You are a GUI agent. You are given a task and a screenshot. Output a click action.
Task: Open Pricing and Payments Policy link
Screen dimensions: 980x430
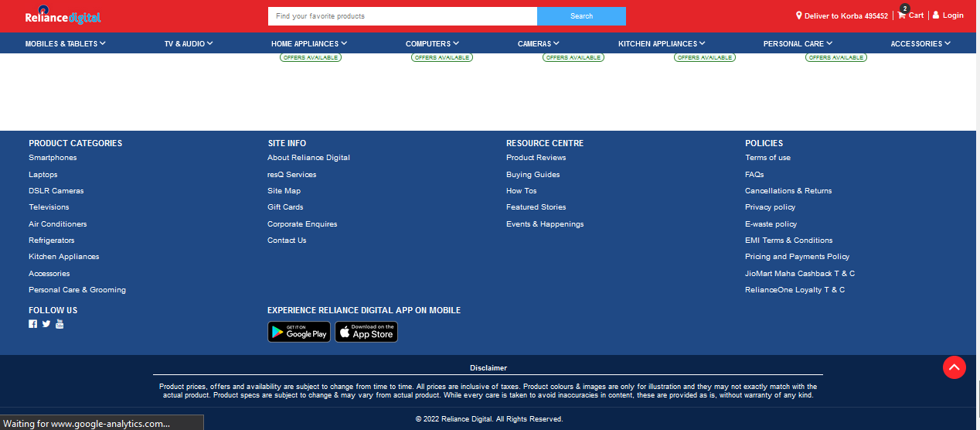point(798,257)
